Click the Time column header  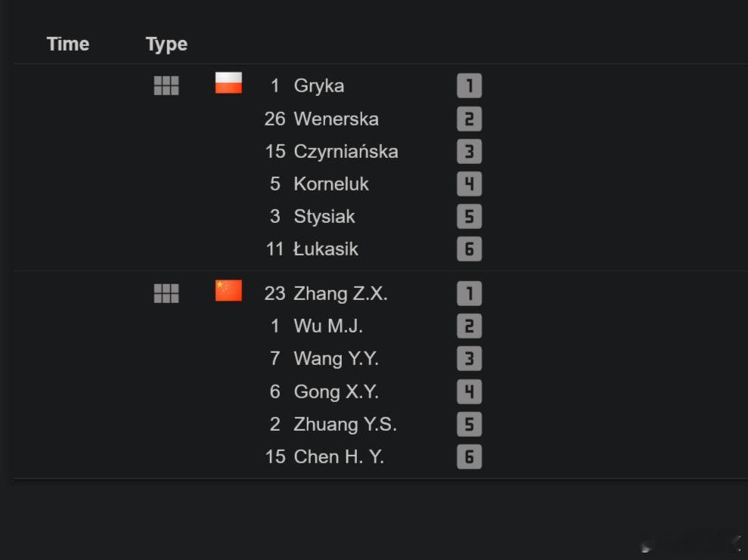point(68,44)
